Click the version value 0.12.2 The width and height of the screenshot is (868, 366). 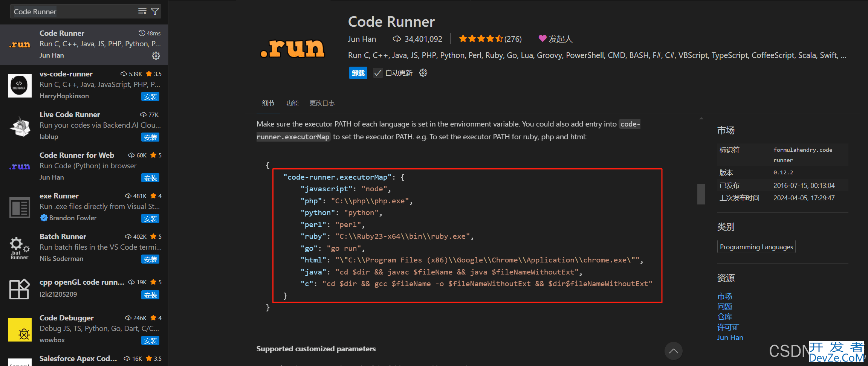(x=783, y=172)
